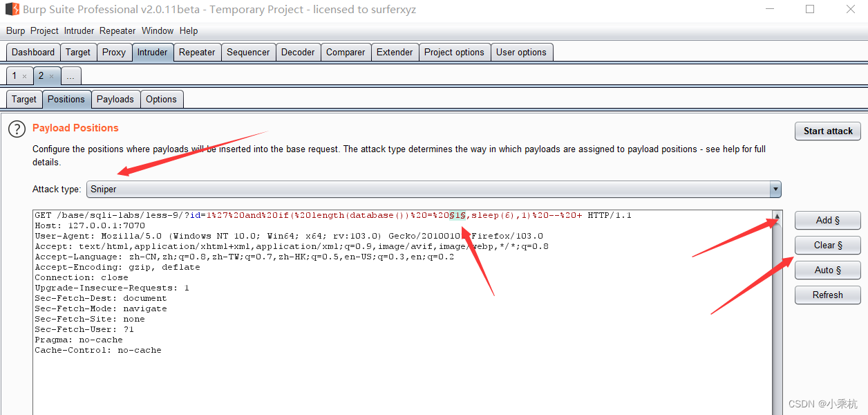
Task: Open the Decoder tab
Action: click(x=298, y=52)
